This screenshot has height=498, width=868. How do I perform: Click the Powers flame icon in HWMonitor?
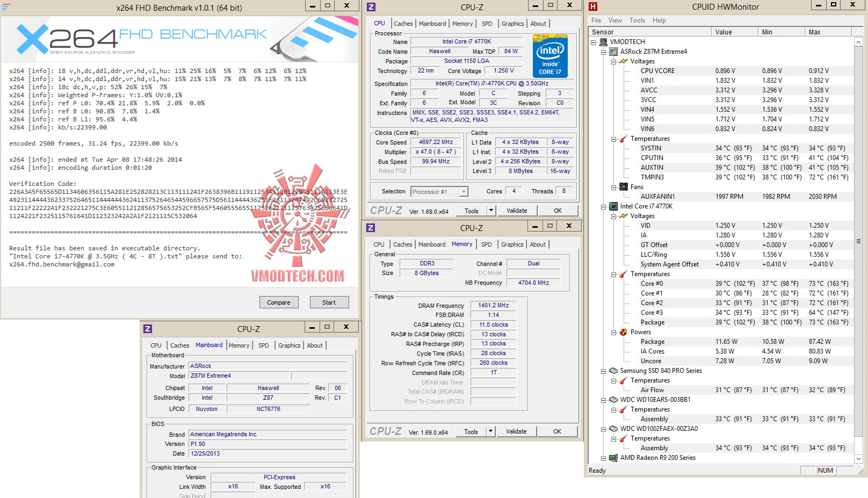pos(624,332)
